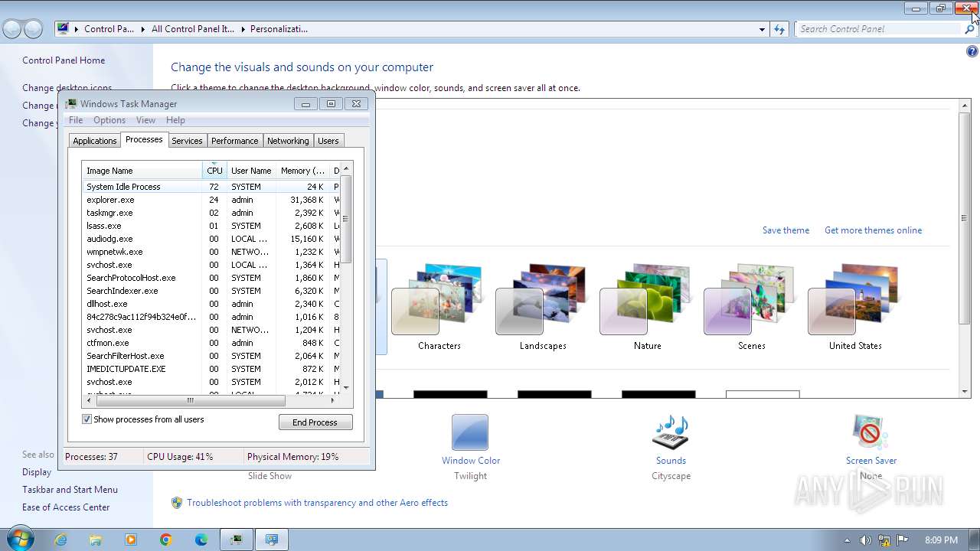Click the shield icon beside Troubleshoot link
Screen dimensions: 980x551
tap(177, 503)
